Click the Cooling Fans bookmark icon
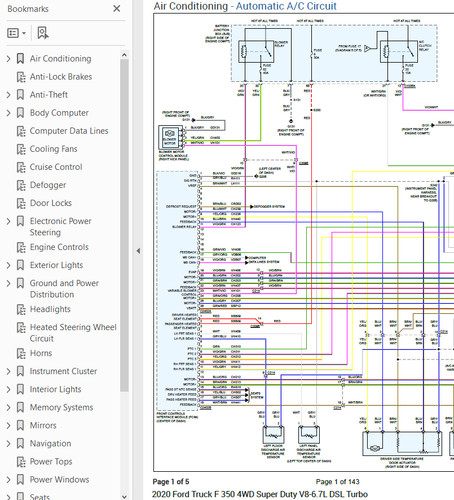 coord(21,149)
